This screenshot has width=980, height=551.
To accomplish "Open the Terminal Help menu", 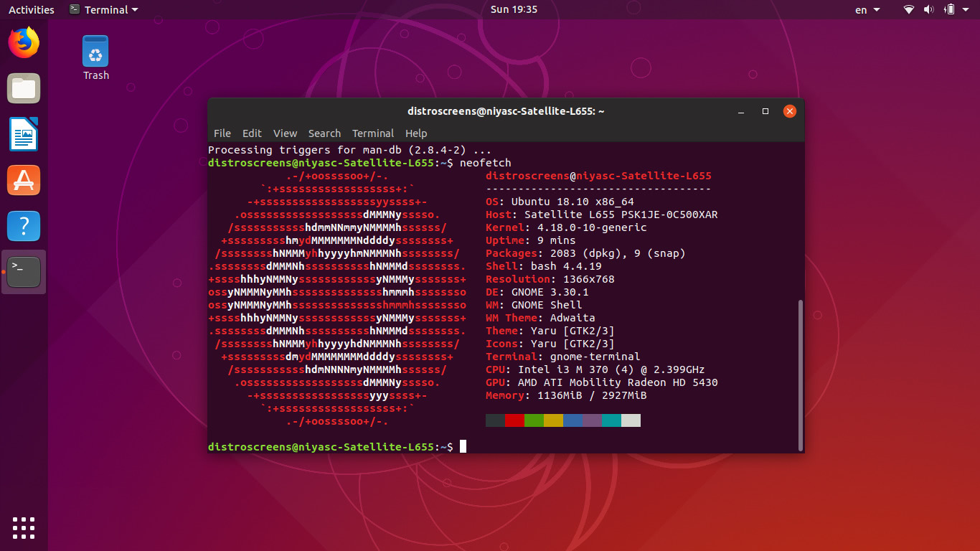I will pyautogui.click(x=416, y=133).
